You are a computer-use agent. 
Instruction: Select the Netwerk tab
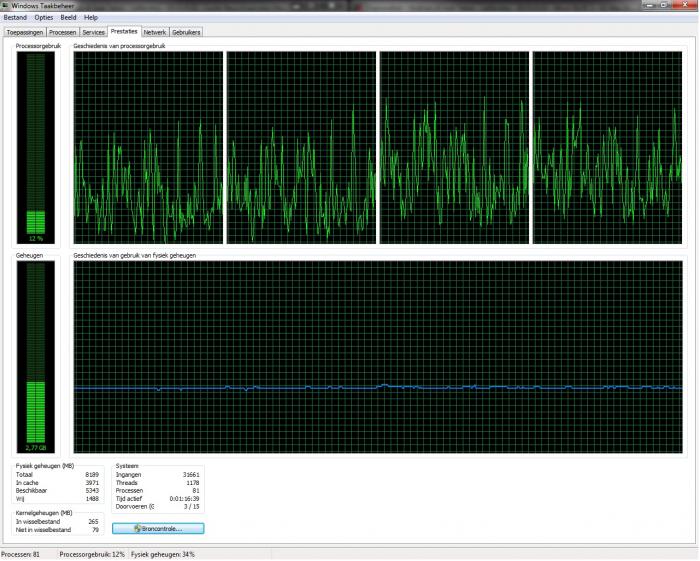pyautogui.click(x=155, y=32)
